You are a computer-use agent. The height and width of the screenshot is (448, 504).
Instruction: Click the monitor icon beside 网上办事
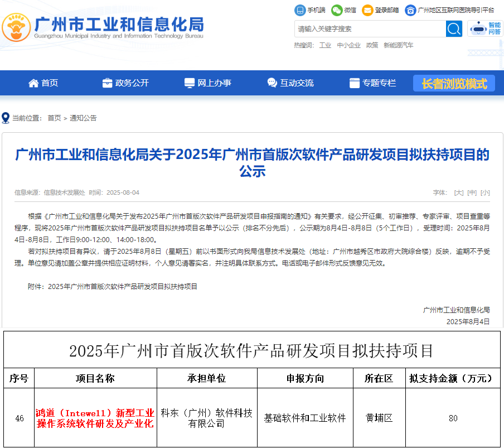point(190,83)
